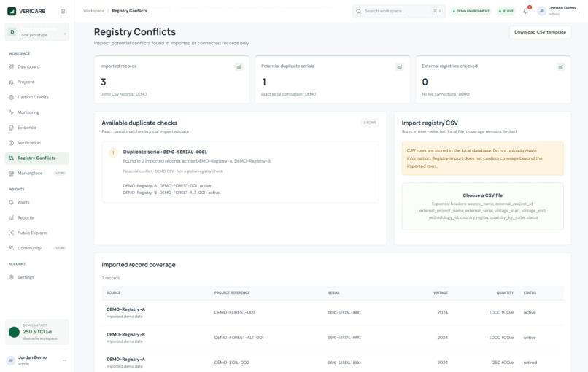Open the Duplicate serial DEMO-SERIAL-0001 card

coord(240,172)
